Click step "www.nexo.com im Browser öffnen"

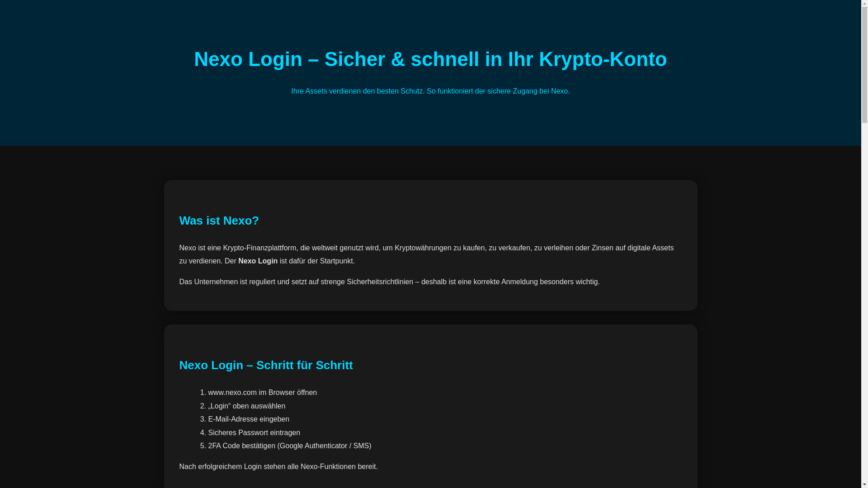tap(262, 393)
